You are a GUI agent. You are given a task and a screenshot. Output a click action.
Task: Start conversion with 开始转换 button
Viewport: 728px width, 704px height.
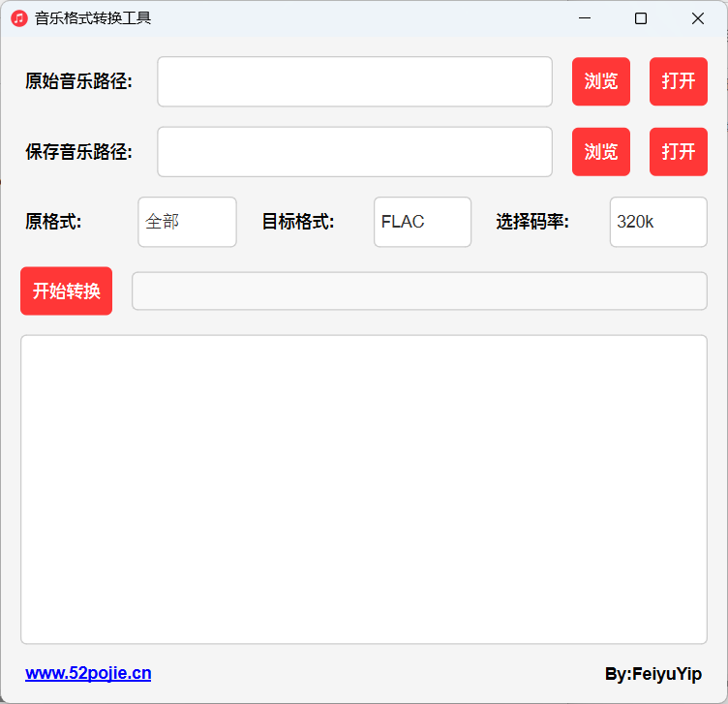pyautogui.click(x=67, y=291)
